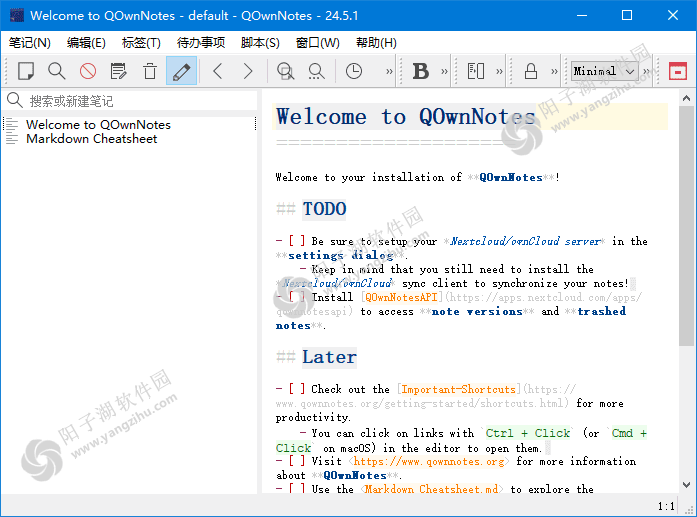
Task: Open the 脚本(S) menu
Action: tap(260, 43)
